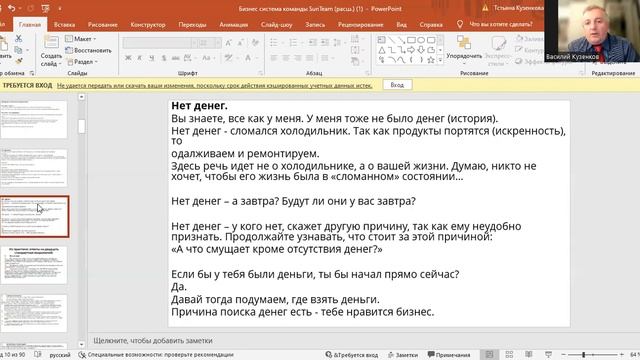
Task: Open the Font dialog launcher
Action: coord(260,73)
